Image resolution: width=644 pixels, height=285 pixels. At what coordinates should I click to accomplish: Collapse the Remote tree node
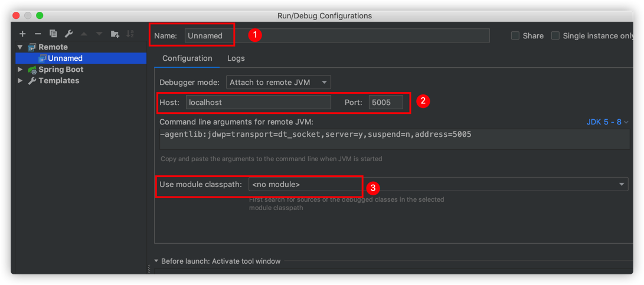(20, 47)
